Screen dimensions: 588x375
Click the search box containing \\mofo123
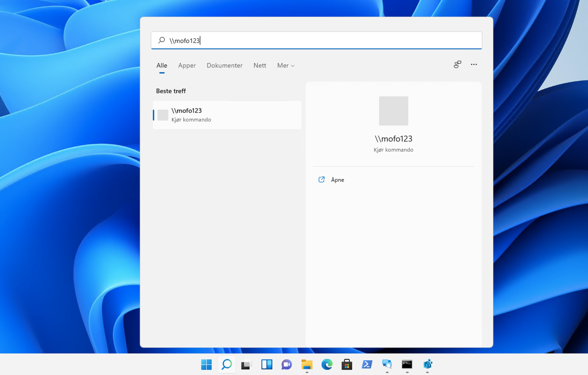316,40
